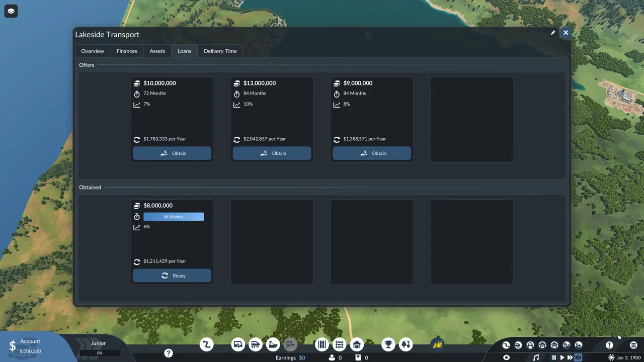Open the line manager route icon
This screenshot has width=644, height=362.
click(206, 344)
